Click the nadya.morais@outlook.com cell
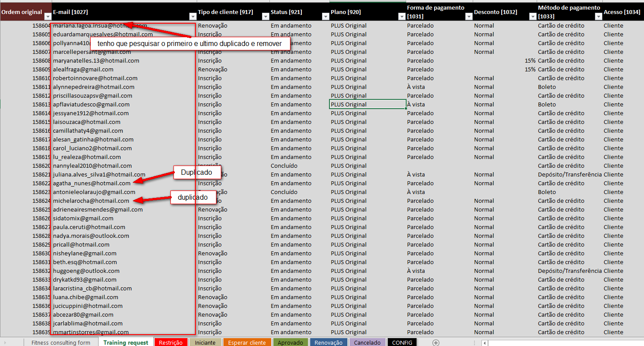Viewport: 644px width, 346px height. pyautogui.click(x=124, y=236)
